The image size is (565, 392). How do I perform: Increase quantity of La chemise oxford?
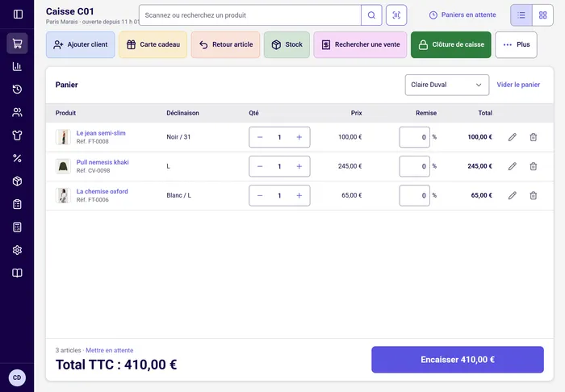tap(299, 195)
